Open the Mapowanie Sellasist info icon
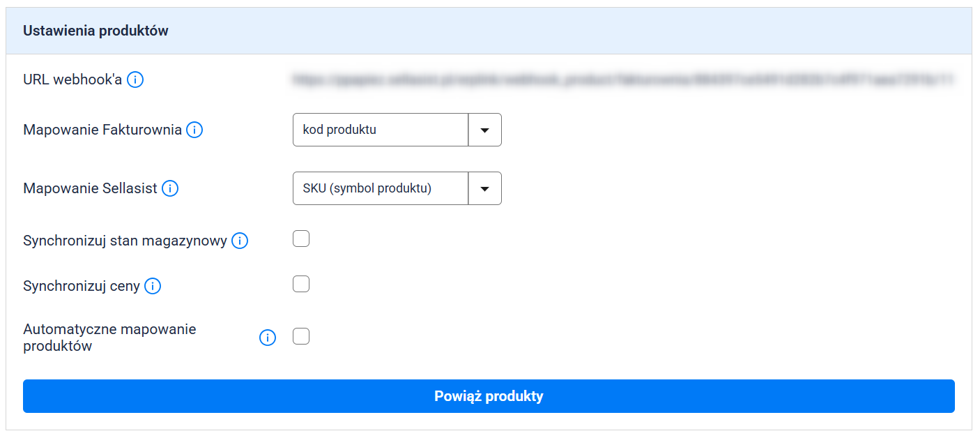Viewport: 980px width, 438px height. pos(170,188)
